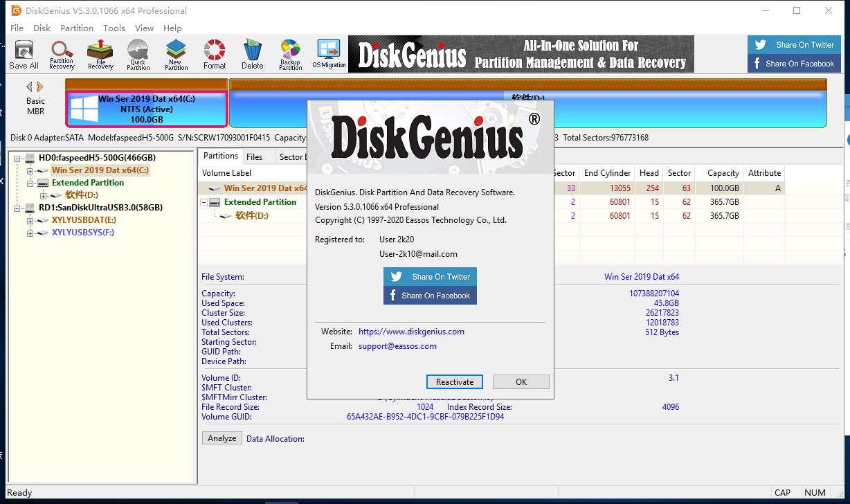
Task: Click the HD0 hard disk icon in tree
Action: pyautogui.click(x=30, y=158)
